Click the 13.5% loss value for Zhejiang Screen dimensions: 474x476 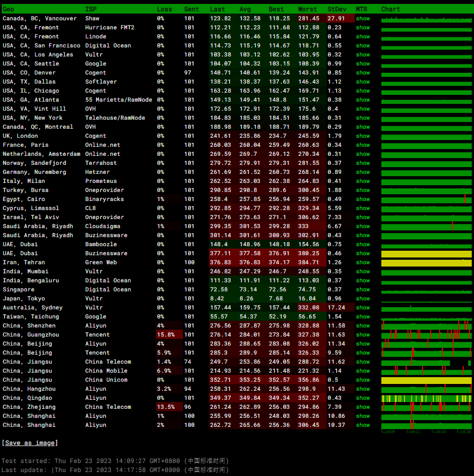coord(166,407)
